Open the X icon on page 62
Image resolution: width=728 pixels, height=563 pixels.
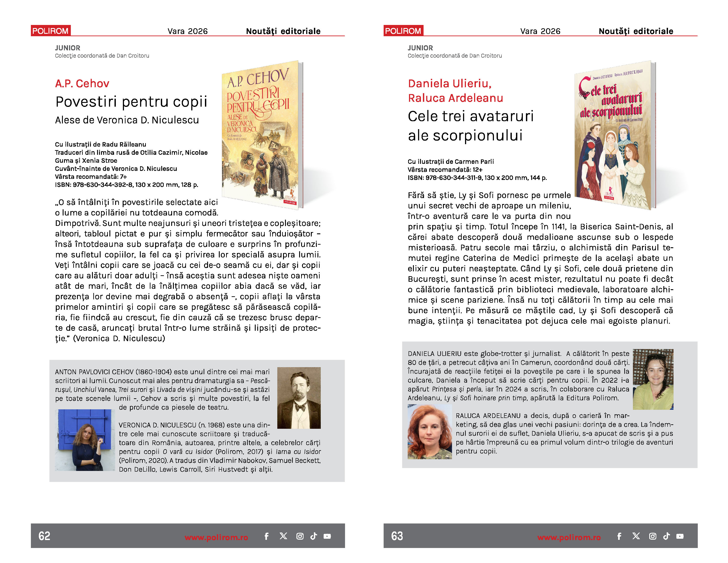pyautogui.click(x=283, y=536)
